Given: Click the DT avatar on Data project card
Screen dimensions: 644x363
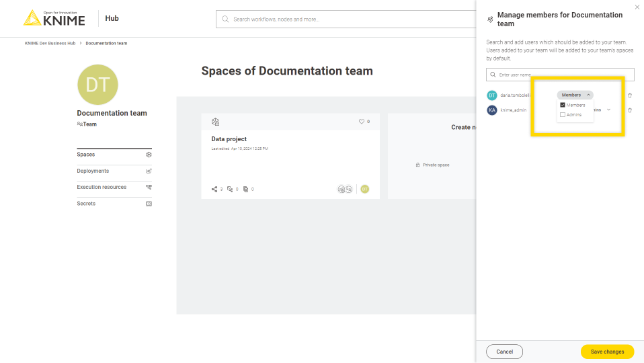Looking at the screenshot, I should tap(365, 190).
